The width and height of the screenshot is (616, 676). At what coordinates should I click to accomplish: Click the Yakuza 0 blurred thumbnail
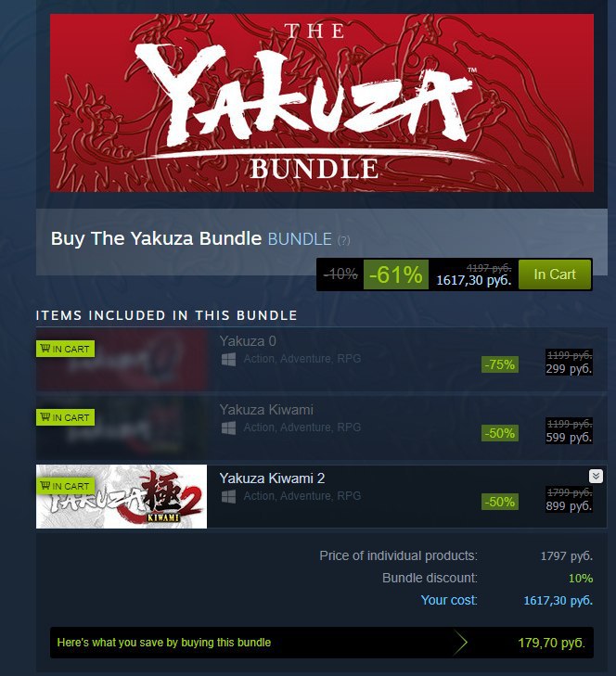pos(122,361)
